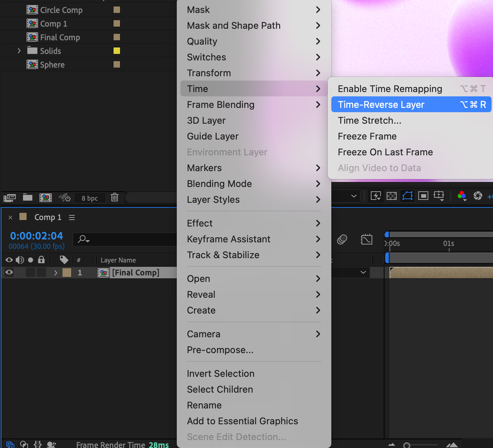Select Circle Comp composition icon in Project
Image resolution: width=493 pixels, height=448 pixels.
point(32,10)
